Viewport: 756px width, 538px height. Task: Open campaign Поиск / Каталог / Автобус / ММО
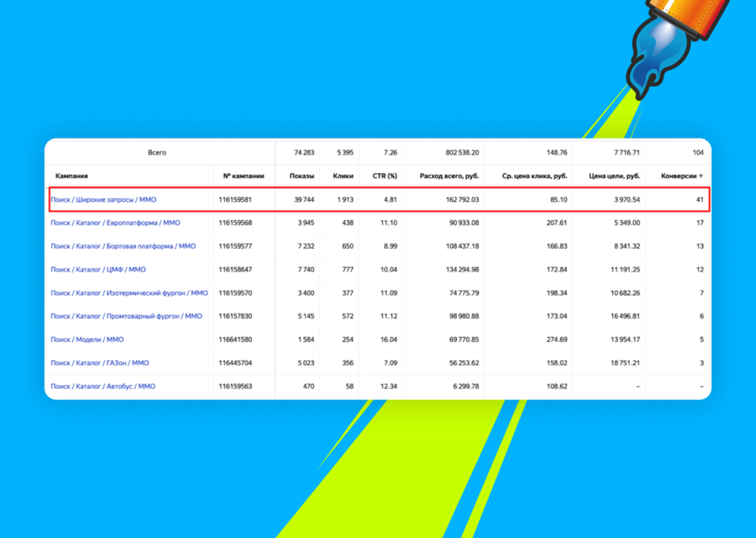(103, 387)
